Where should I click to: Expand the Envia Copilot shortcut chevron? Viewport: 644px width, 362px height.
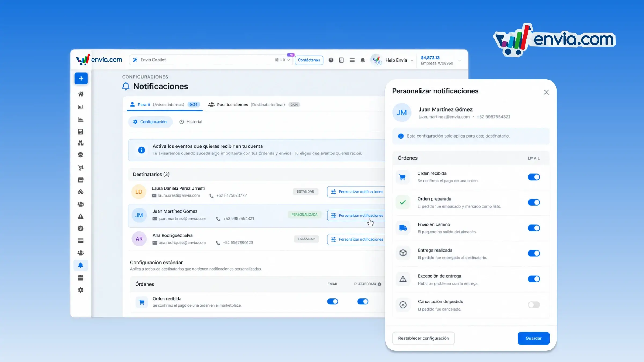288,60
